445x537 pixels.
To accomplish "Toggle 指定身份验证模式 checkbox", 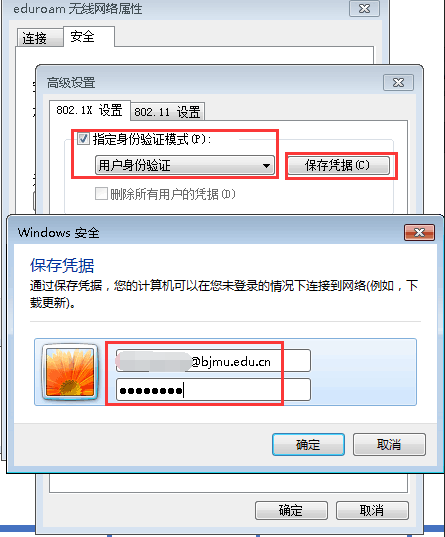I will pyautogui.click(x=83, y=139).
